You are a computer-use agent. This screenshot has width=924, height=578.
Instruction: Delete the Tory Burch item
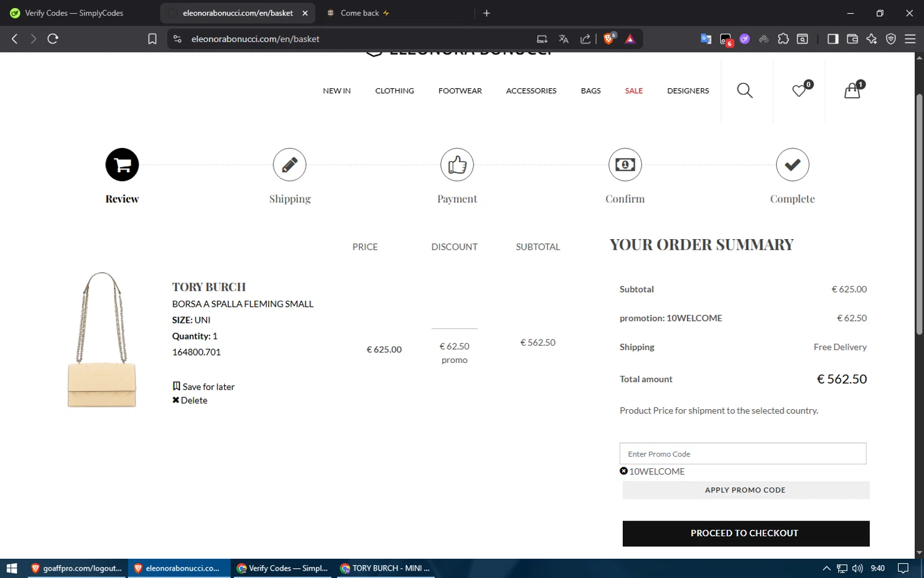190,400
